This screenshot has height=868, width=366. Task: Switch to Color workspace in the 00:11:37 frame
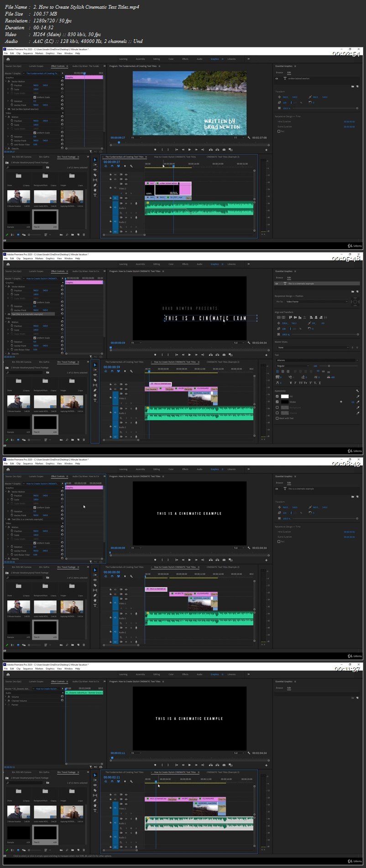click(x=171, y=674)
